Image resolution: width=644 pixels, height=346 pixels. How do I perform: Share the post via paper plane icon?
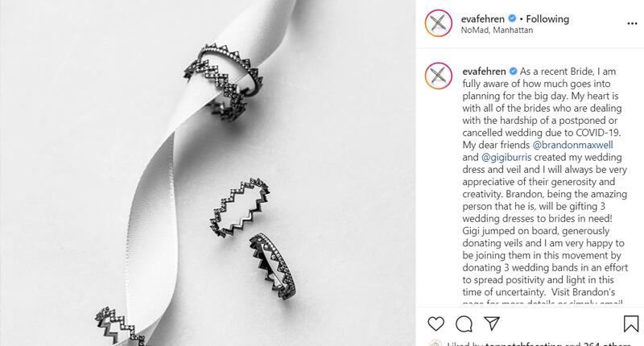pyautogui.click(x=492, y=323)
